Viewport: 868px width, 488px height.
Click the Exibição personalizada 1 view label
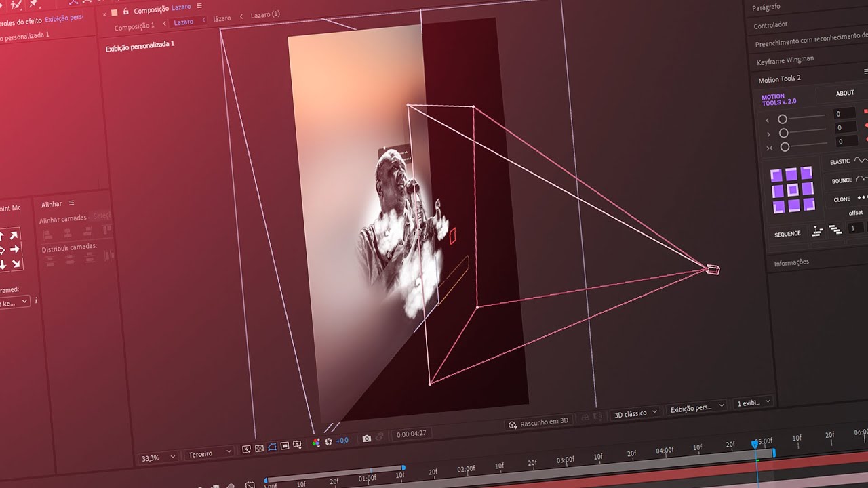coord(140,46)
